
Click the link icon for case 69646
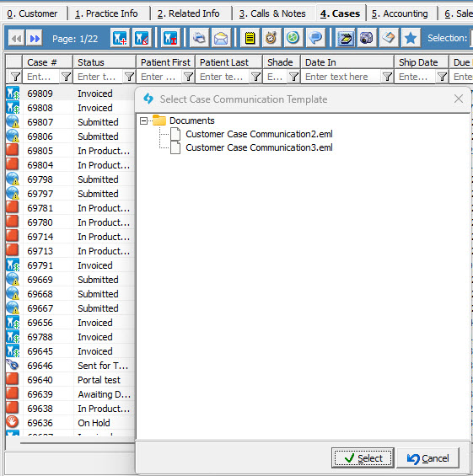click(13, 365)
